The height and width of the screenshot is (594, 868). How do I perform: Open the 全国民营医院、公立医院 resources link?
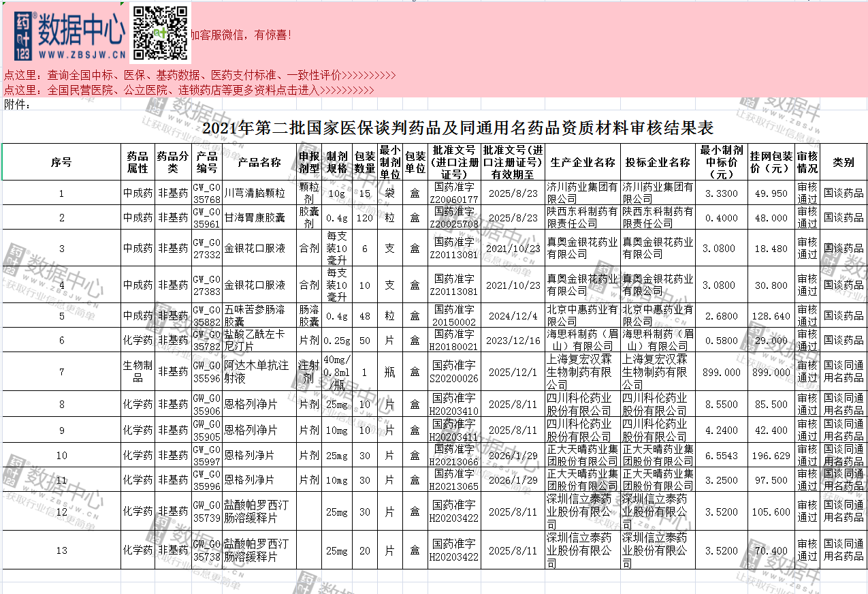(189, 90)
